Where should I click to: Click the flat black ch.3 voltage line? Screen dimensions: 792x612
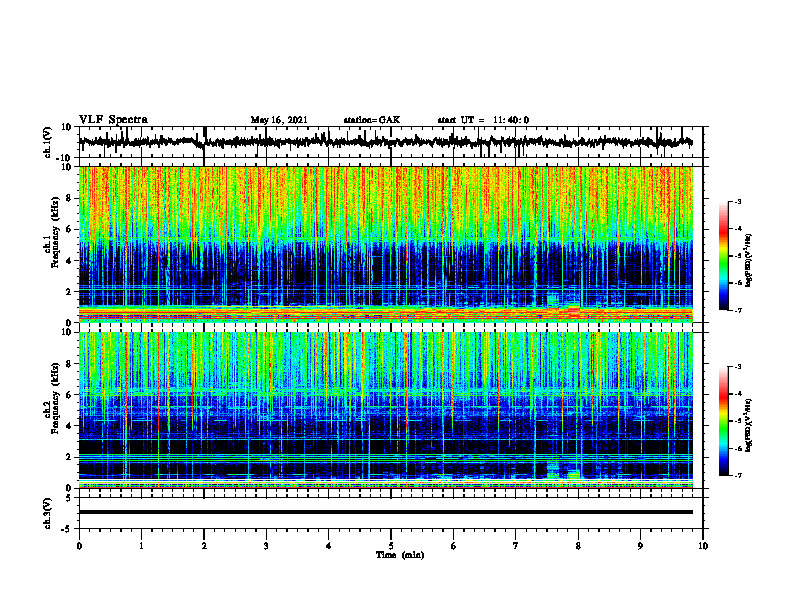(x=386, y=512)
